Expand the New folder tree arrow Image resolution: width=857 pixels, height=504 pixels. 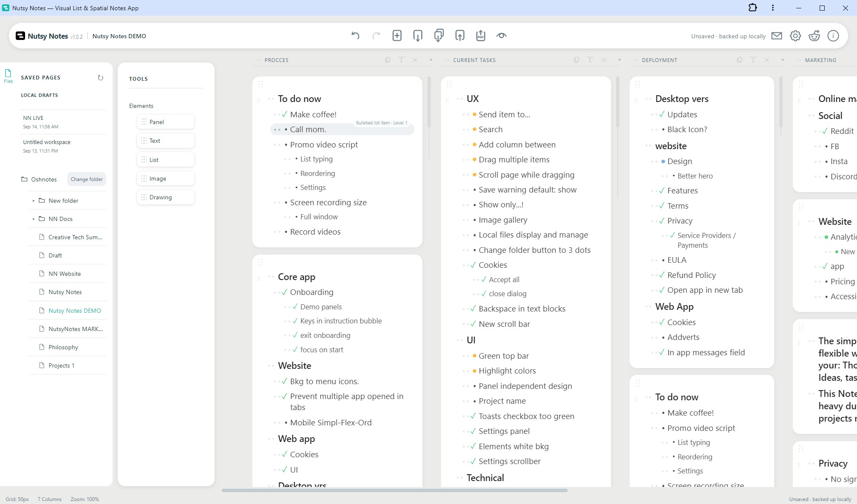34,201
